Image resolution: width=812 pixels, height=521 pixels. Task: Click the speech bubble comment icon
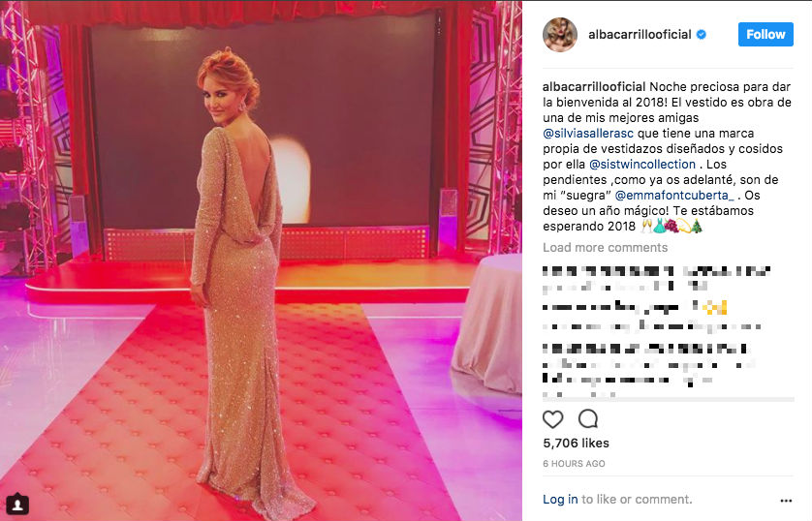(588, 418)
